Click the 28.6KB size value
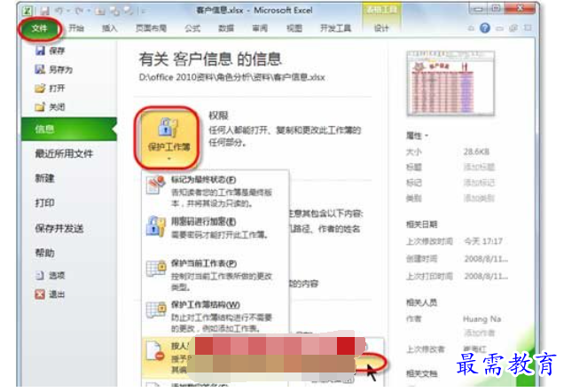This screenshot has height=392, width=564. pyautogui.click(x=476, y=152)
